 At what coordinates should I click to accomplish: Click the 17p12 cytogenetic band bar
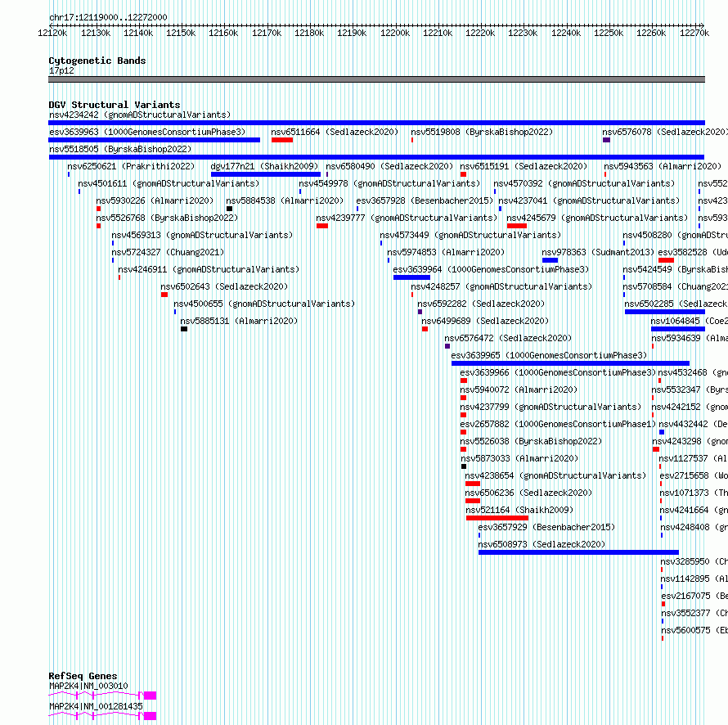[376, 79]
